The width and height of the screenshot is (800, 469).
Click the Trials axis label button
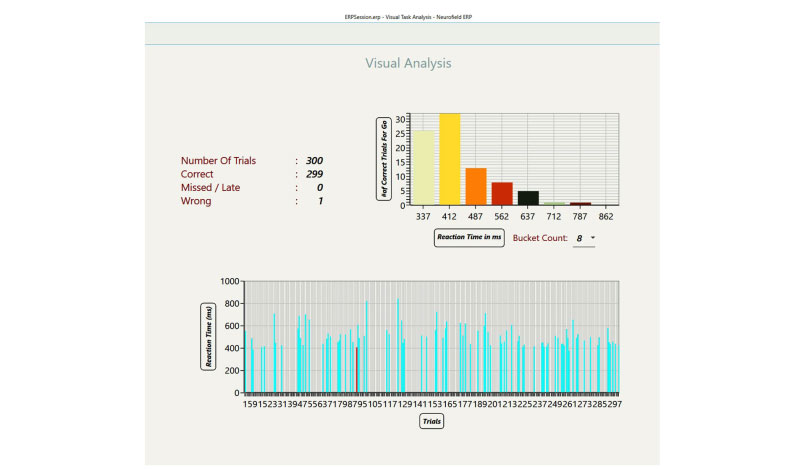click(431, 421)
